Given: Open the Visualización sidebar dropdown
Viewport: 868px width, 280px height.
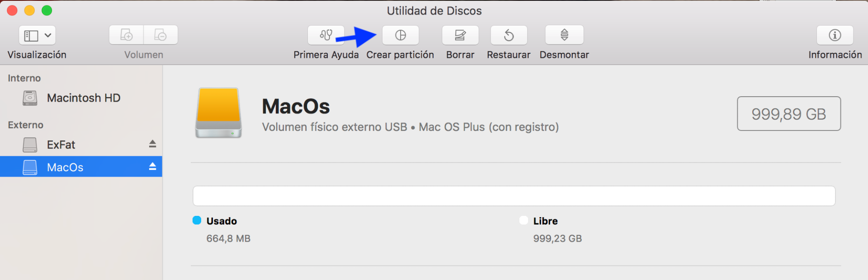Looking at the screenshot, I should click(x=37, y=35).
